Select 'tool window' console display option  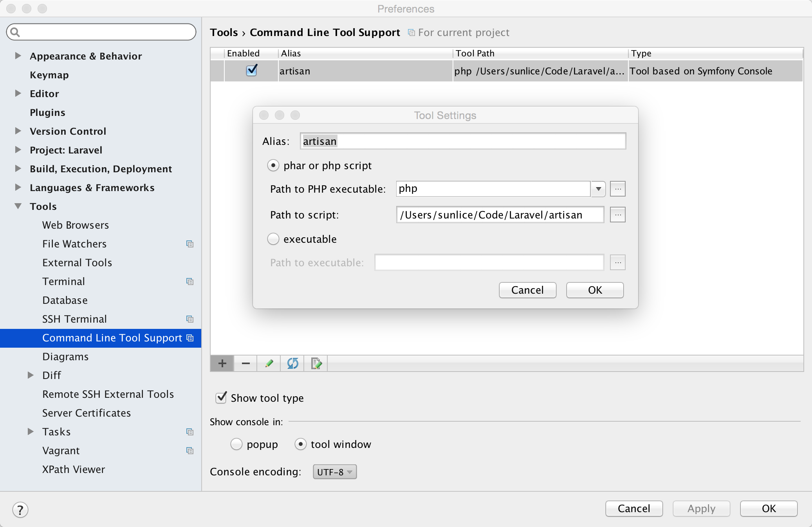coord(301,445)
